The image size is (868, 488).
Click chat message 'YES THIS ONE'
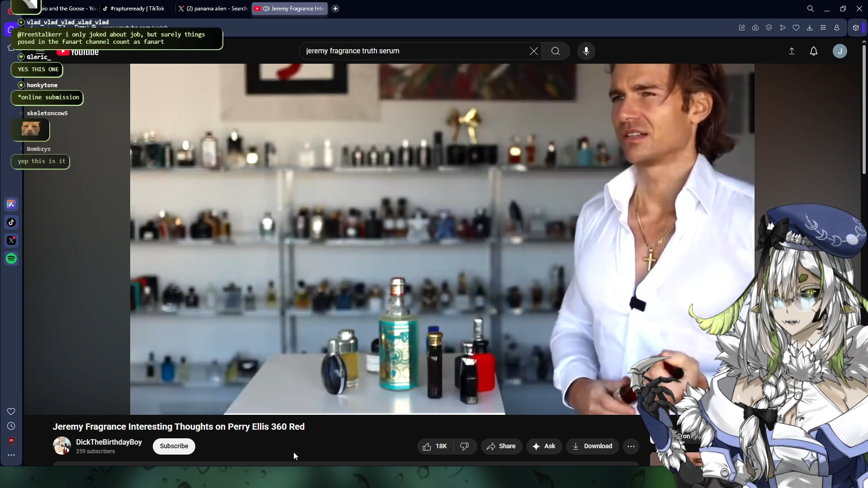[38, 70]
